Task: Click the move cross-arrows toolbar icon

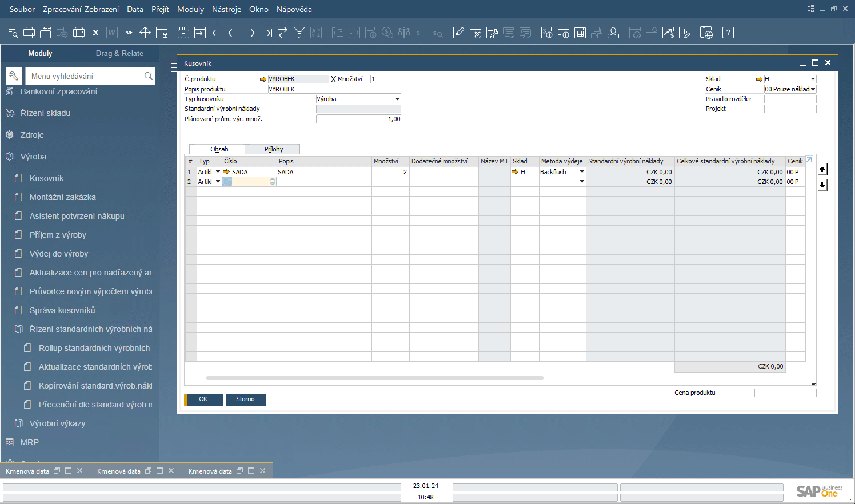Action: pos(145,33)
